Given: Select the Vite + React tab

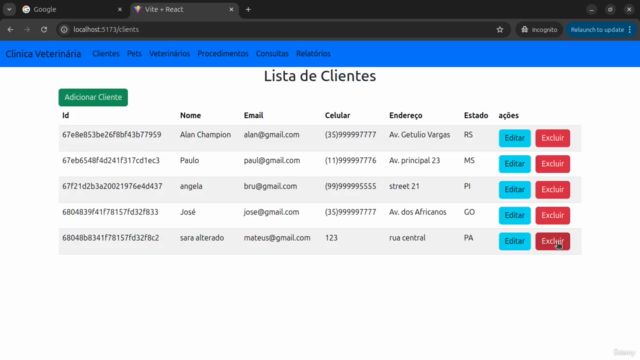Looking at the screenshot, I should 184,9.
